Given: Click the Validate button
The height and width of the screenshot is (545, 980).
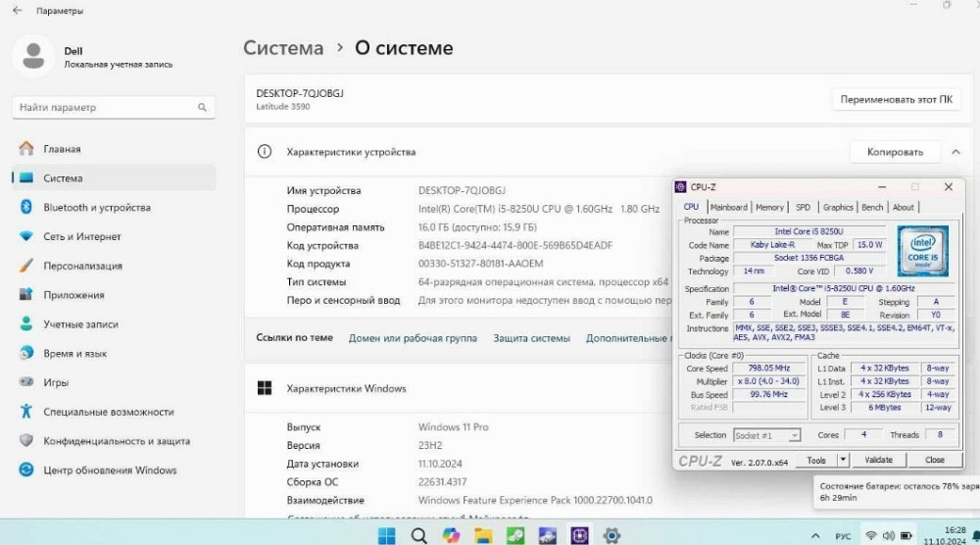Looking at the screenshot, I should (x=878, y=460).
